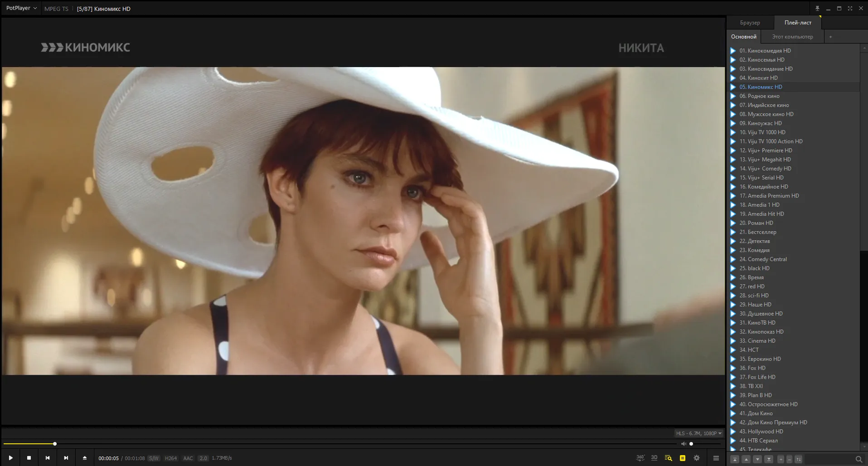
Task: Mute audio with the speaker icon
Action: click(x=684, y=444)
